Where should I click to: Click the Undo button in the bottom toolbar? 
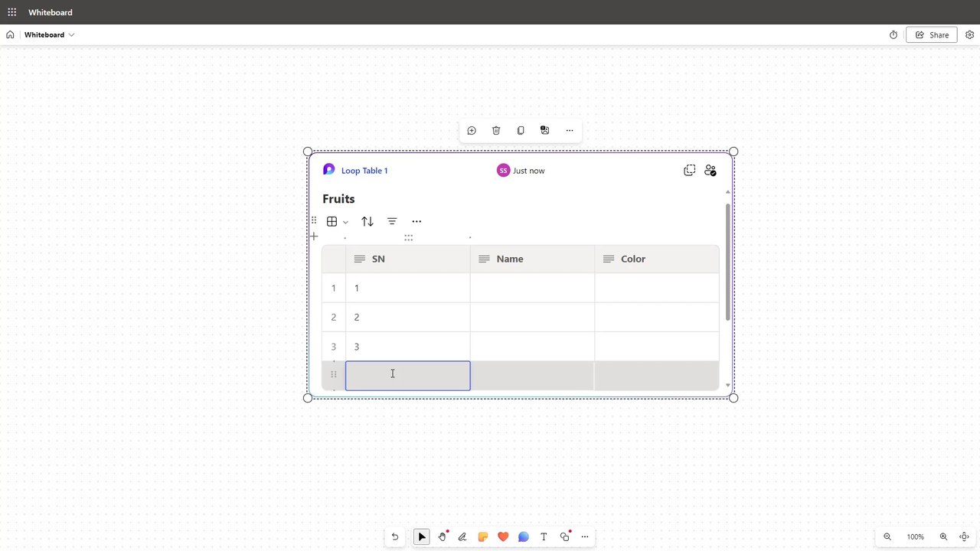tap(395, 537)
